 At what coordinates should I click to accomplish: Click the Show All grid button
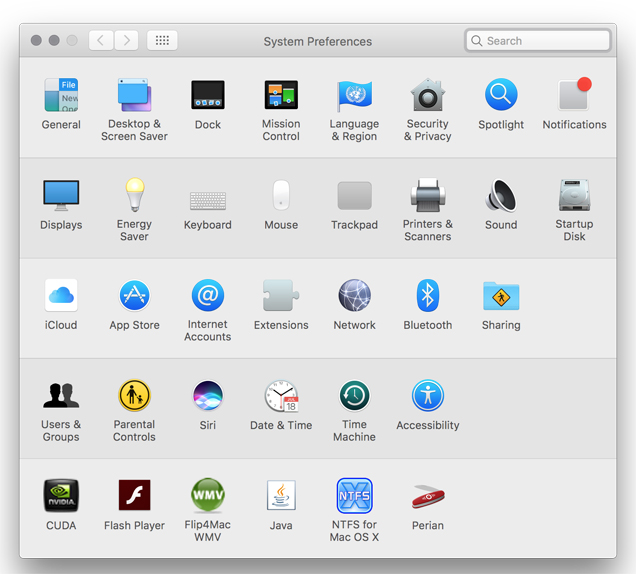162,40
